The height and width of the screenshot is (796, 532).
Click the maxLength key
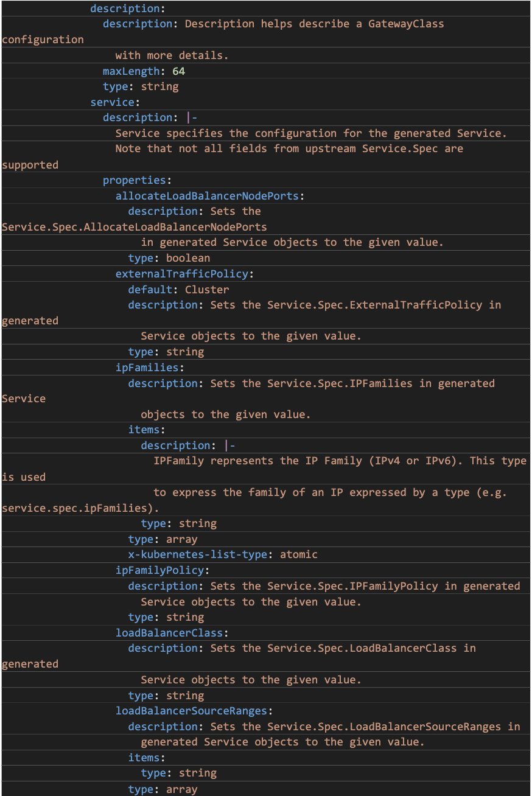[131, 71]
